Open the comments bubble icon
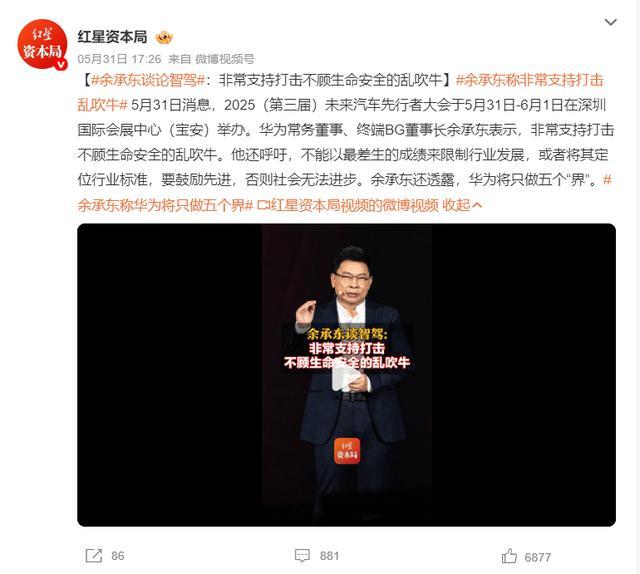 302,555
